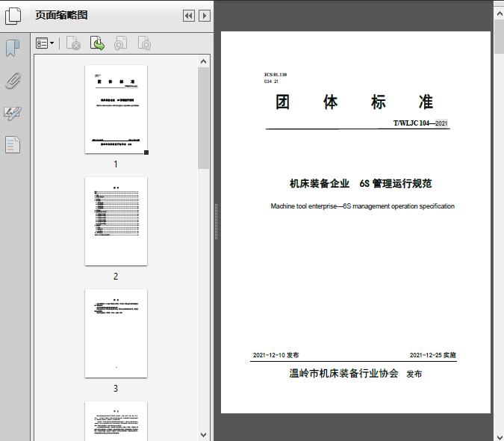The image size is (504, 441).
Task: Click the date 2021-12-10 发布
Action: coord(276,355)
